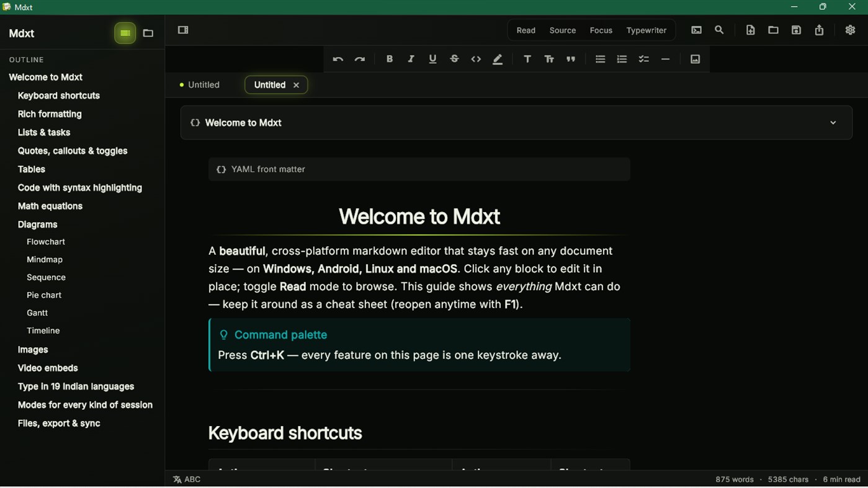
Task: Go to Timeline in outline
Action: tap(43, 331)
